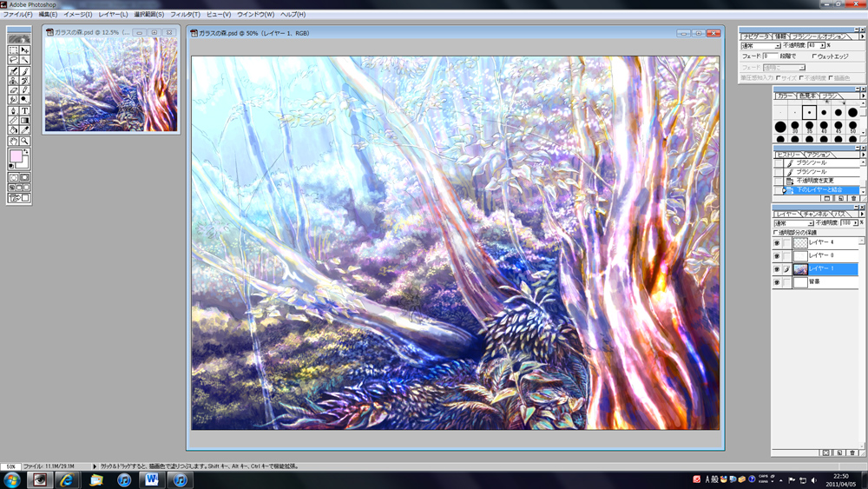
Task: Create new layer from Layers panel bottom
Action: tap(839, 453)
